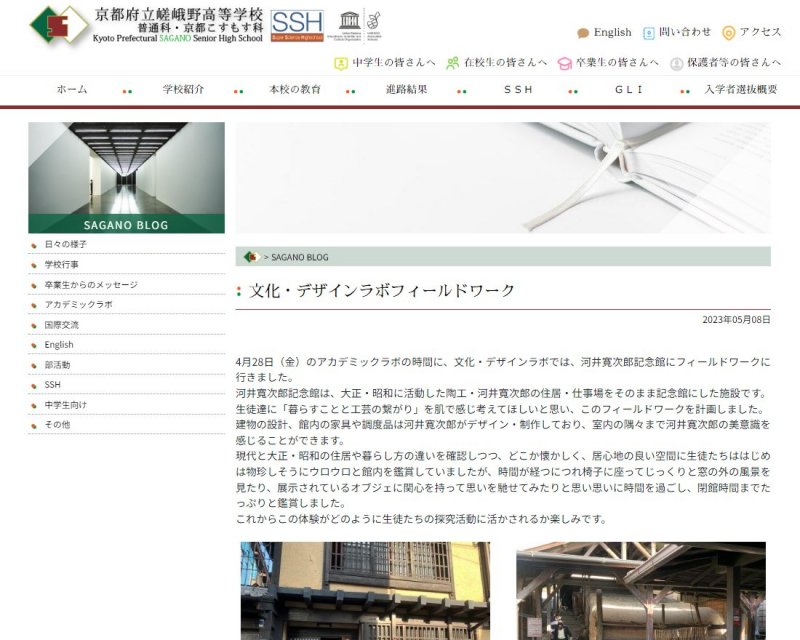Select アカデミックラボ blog category

(x=78, y=304)
